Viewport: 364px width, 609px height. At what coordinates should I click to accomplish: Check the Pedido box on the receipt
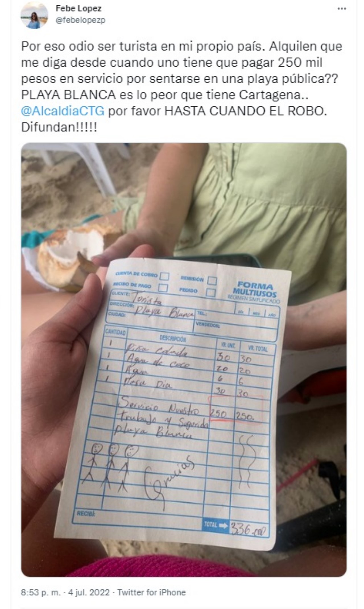[x=211, y=292]
